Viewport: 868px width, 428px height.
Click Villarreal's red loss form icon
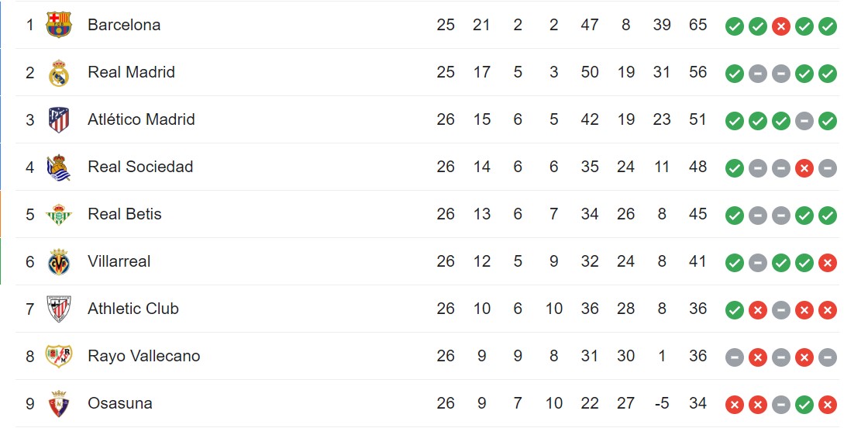tap(828, 263)
